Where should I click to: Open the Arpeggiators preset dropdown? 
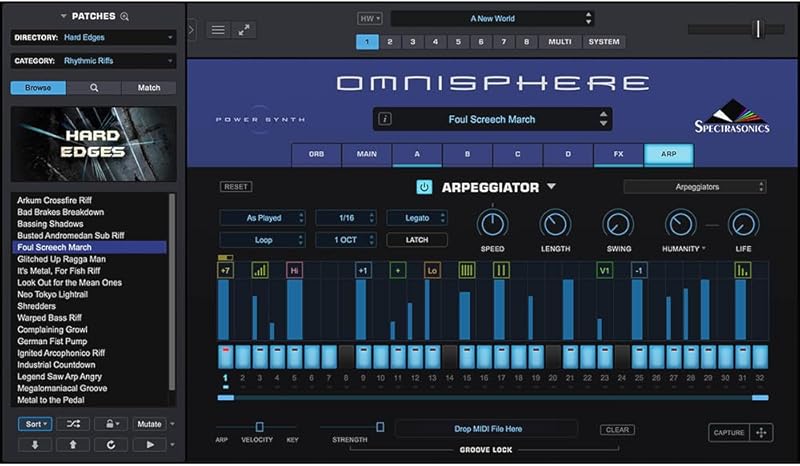coord(695,187)
